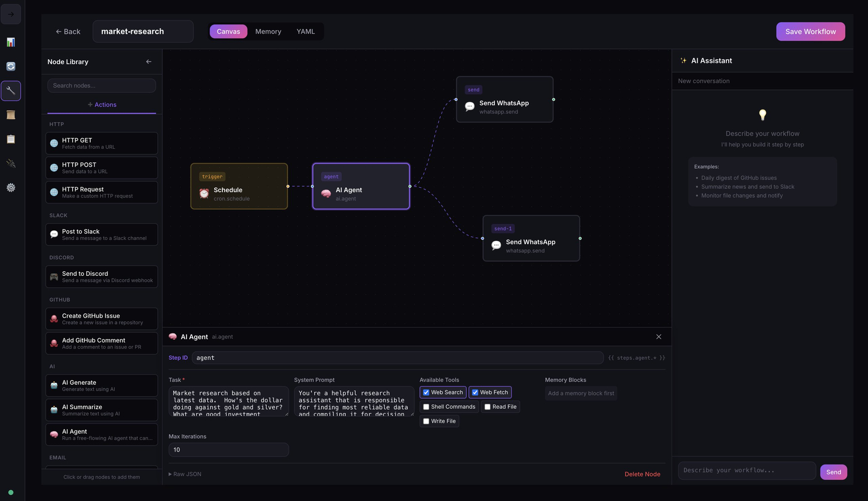Viewport: 868px width, 501px height.
Task: Click the plug icon in sidebar
Action: coord(11,163)
